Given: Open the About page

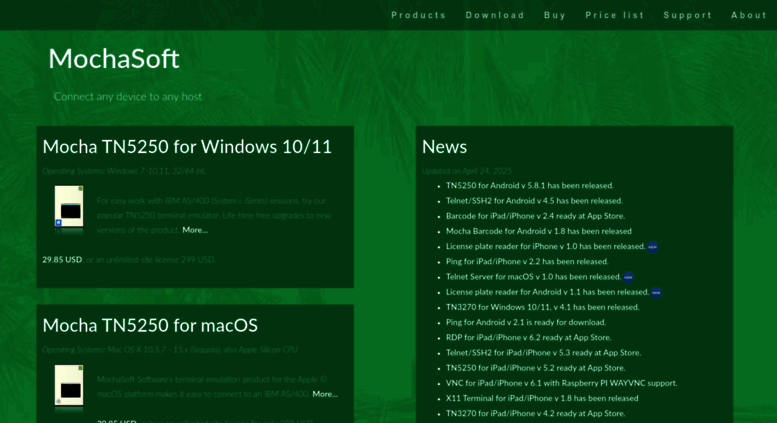Looking at the screenshot, I should [x=749, y=15].
